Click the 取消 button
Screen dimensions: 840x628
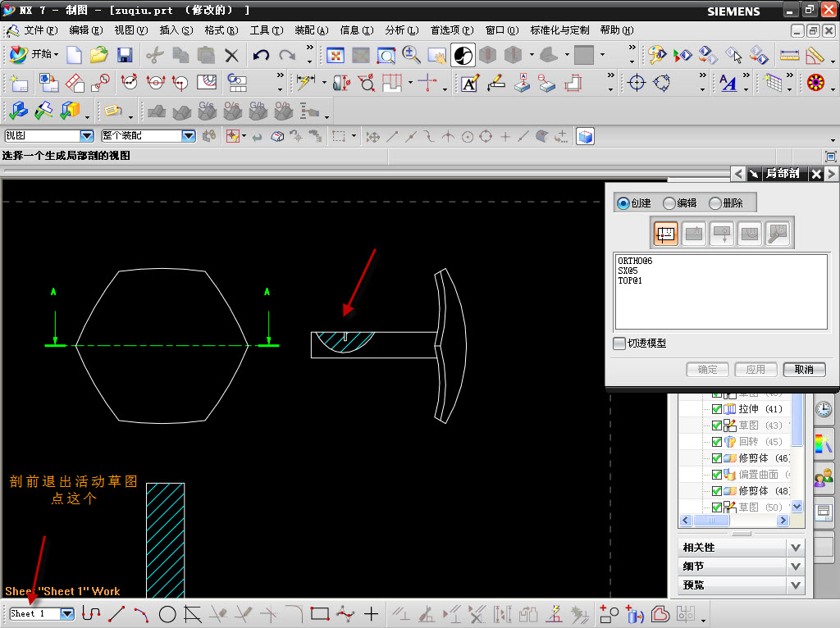click(x=804, y=370)
